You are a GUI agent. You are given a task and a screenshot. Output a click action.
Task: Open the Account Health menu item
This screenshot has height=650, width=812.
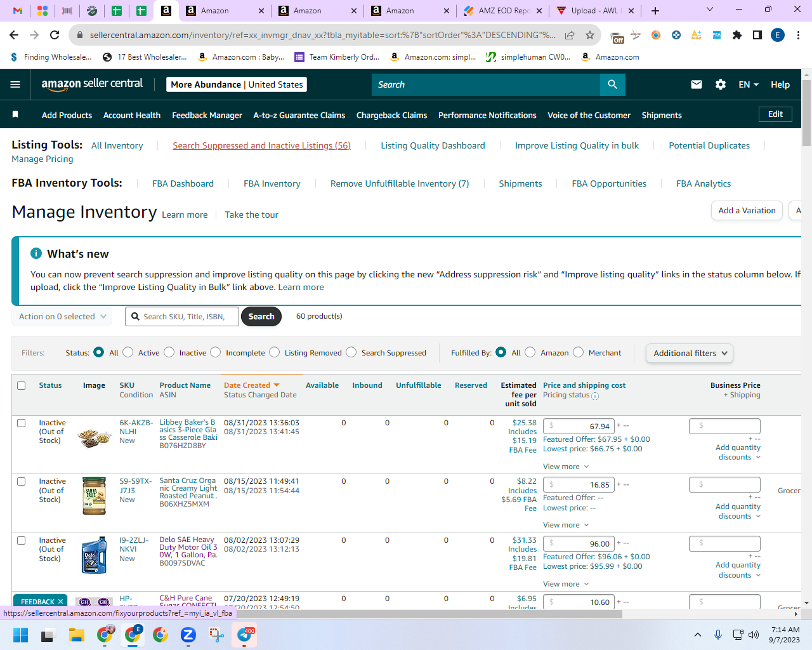coord(132,115)
